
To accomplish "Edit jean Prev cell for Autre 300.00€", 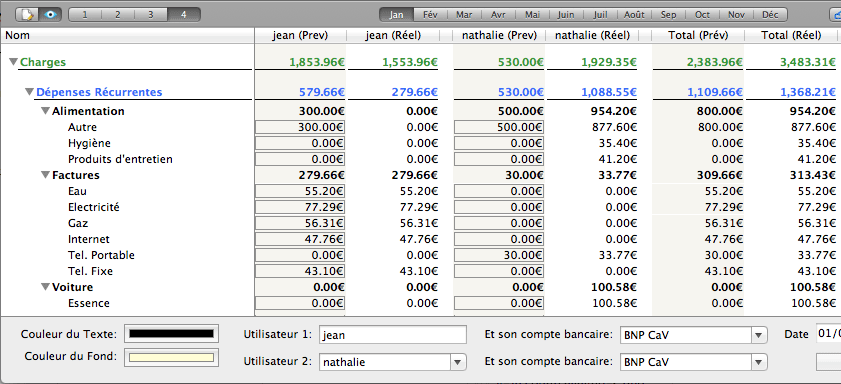I will pos(300,127).
